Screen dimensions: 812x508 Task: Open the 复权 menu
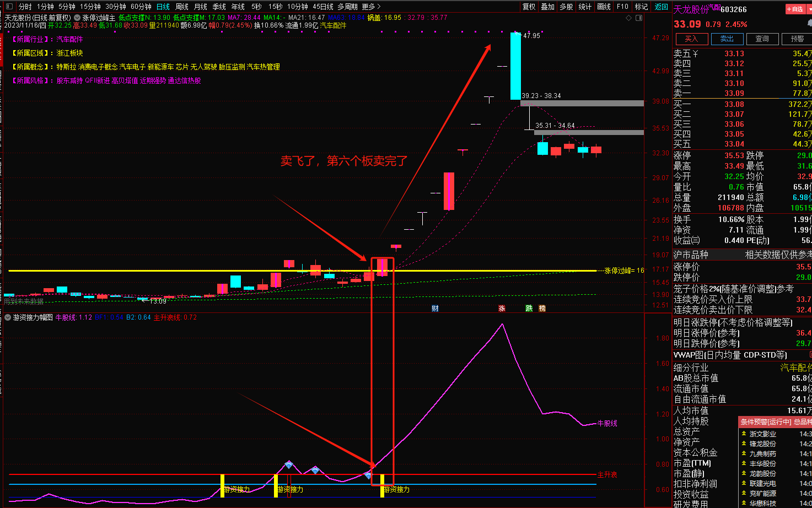pos(529,7)
